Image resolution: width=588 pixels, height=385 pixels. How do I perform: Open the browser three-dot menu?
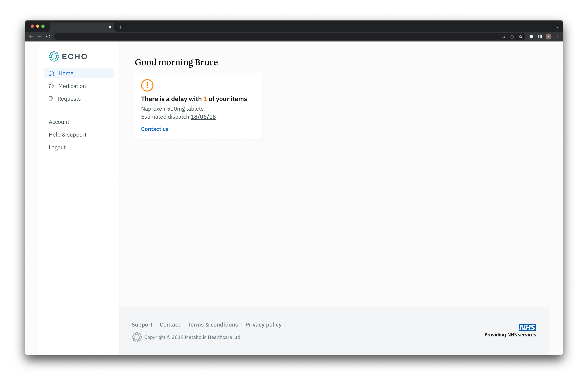click(x=557, y=37)
